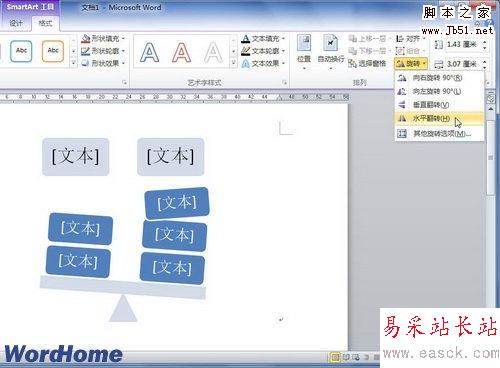This screenshot has width=500, height=368.
Task: Click 上移一层 bring forward
Action: coord(369,39)
